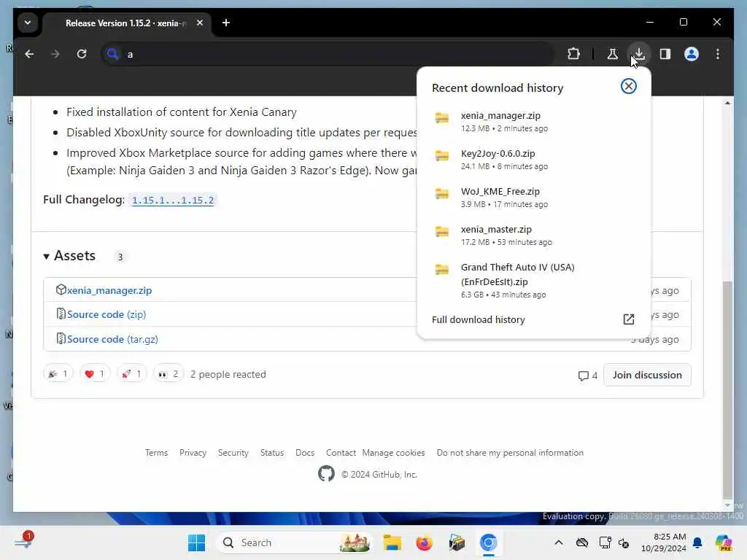
Task: Open the Privacy footer link
Action: click(x=193, y=452)
